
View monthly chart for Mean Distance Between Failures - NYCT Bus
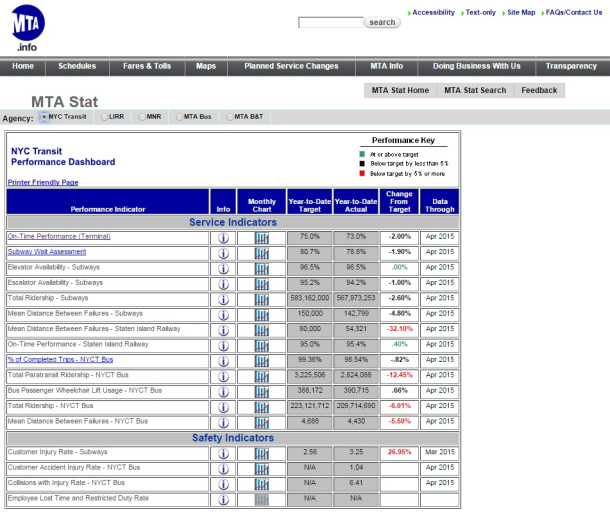point(261,423)
